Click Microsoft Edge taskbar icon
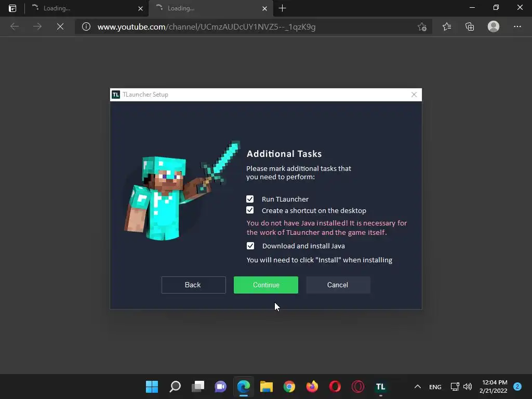532x399 pixels. (244, 387)
